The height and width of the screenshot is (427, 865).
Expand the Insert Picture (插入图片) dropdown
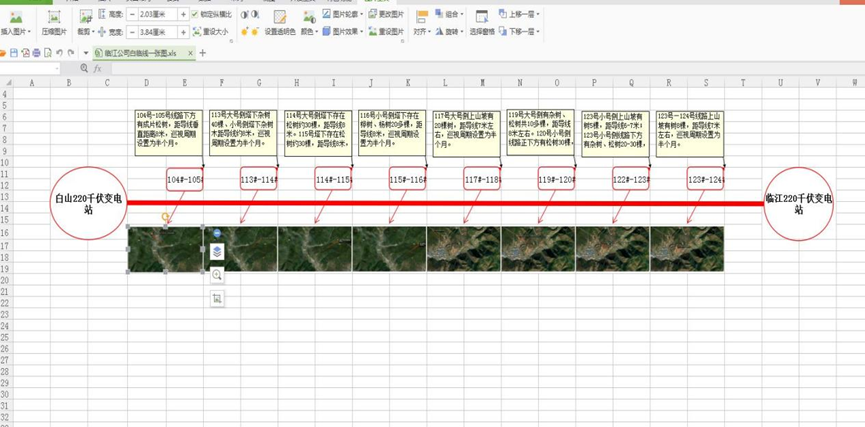(x=33, y=32)
